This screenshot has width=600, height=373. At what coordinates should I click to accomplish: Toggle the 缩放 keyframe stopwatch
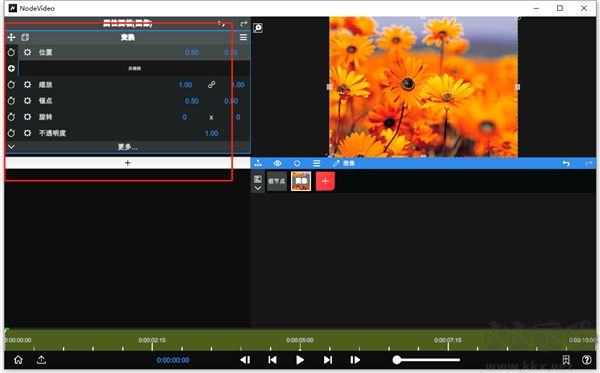pyautogui.click(x=11, y=85)
